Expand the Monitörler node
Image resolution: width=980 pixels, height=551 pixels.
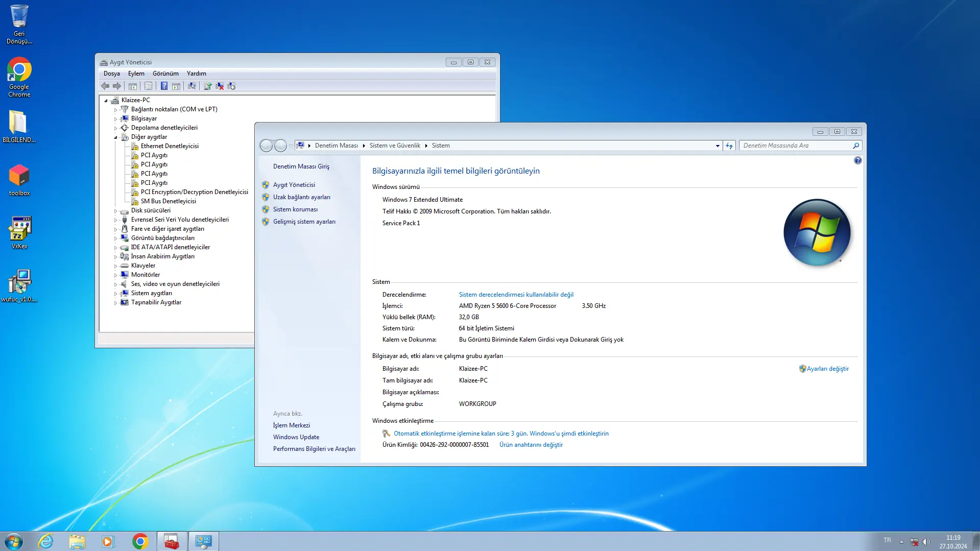point(115,275)
